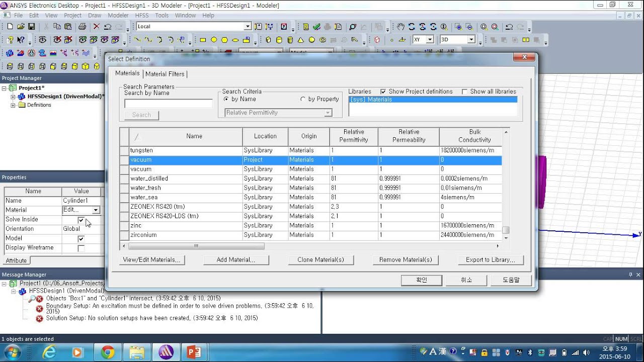Screen dimensions: 644x362
Task: Toggle Show Project definitions checkbox
Action: [383, 92]
